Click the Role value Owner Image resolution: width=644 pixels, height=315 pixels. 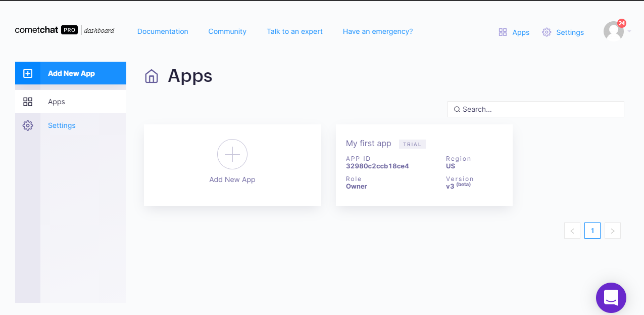click(357, 186)
